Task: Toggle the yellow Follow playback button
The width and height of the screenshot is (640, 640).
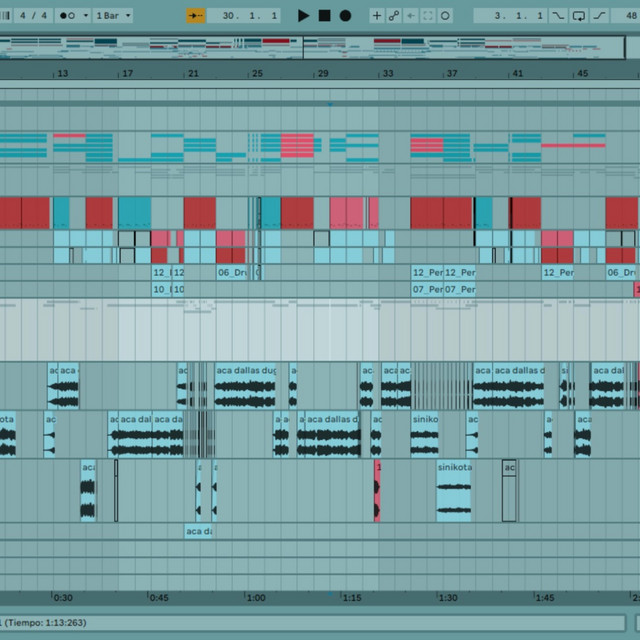Action: pyautogui.click(x=195, y=16)
